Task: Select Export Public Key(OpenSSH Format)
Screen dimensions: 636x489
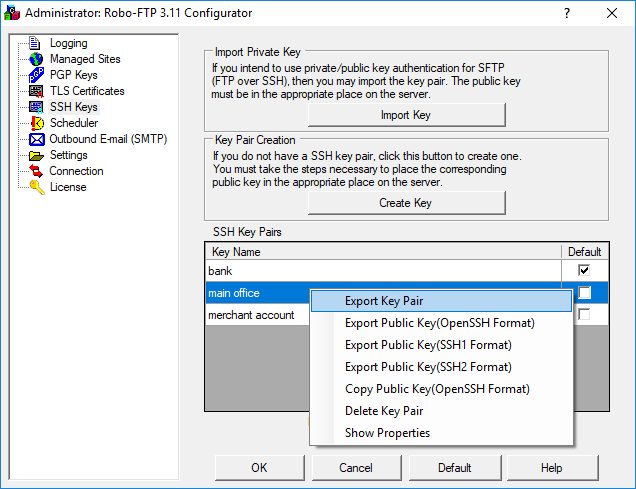Action: pos(440,323)
